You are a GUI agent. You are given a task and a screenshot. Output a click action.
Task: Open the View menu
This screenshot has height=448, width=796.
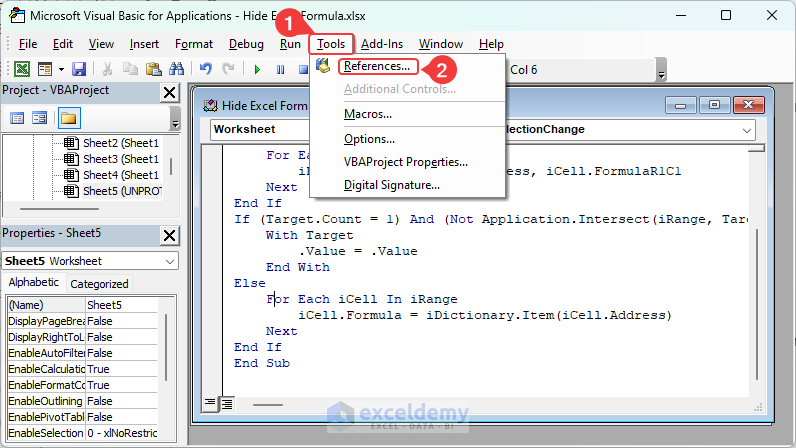click(x=101, y=44)
